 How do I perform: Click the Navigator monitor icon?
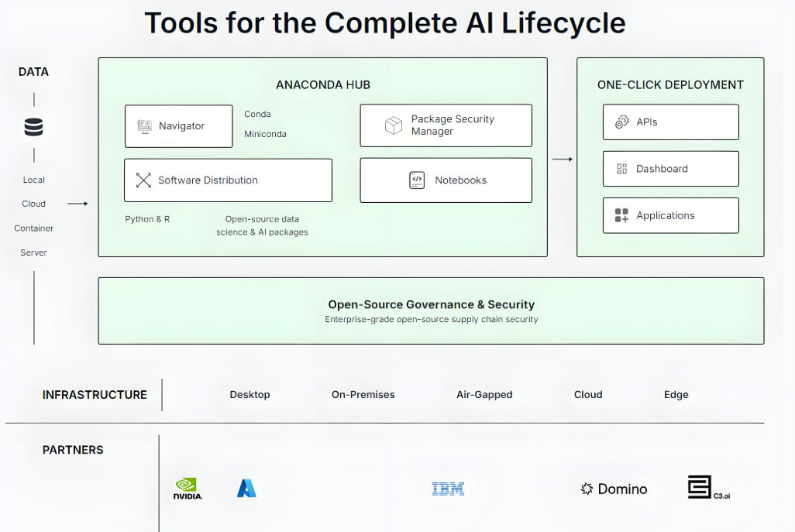coord(144,126)
